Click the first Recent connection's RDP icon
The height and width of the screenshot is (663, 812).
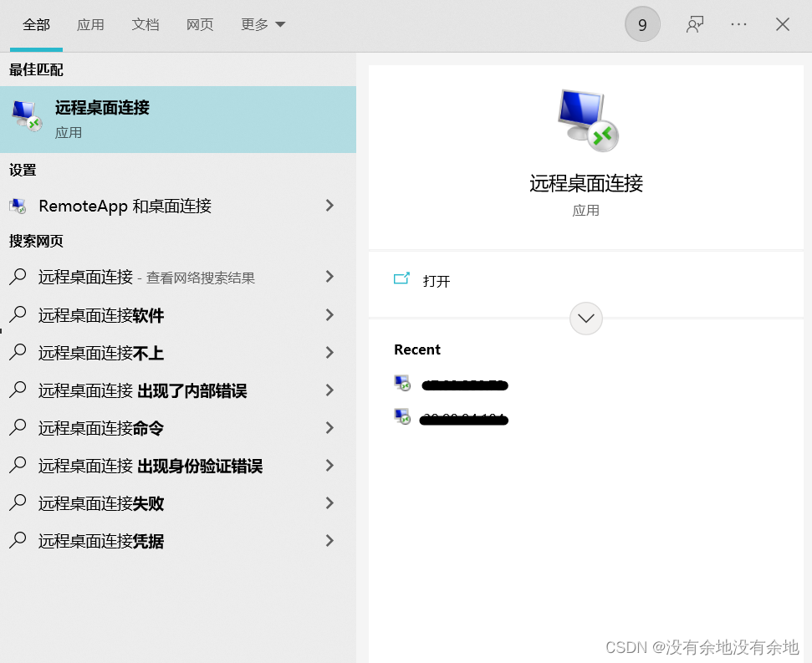(x=402, y=384)
